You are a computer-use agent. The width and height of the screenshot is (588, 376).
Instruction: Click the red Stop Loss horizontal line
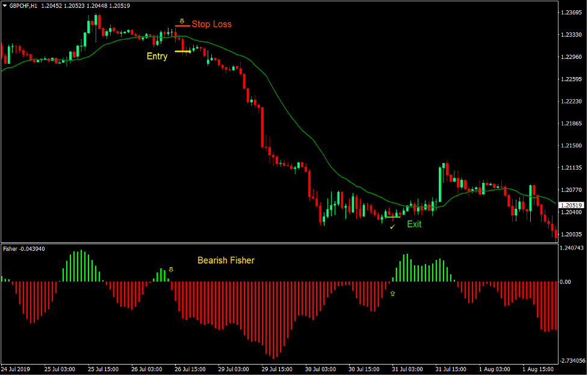coord(182,27)
